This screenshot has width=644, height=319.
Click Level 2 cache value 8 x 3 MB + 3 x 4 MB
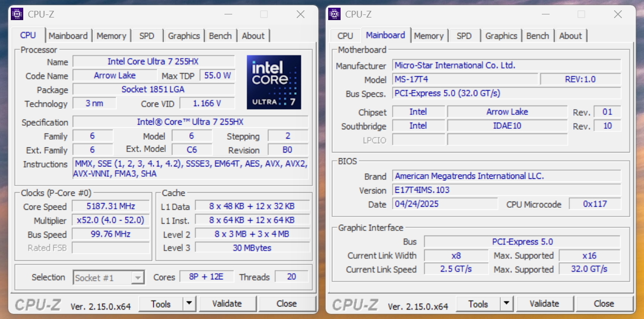point(252,234)
